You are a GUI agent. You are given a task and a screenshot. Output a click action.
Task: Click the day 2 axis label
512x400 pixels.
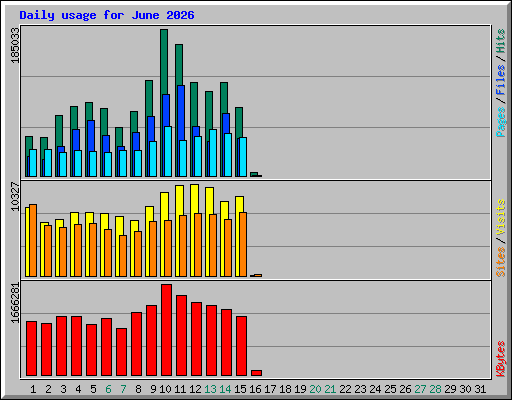point(48,389)
